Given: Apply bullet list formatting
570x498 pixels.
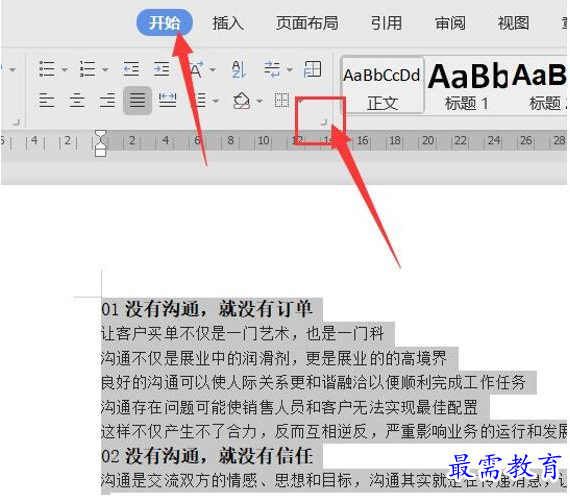Looking at the screenshot, I should click(47, 69).
